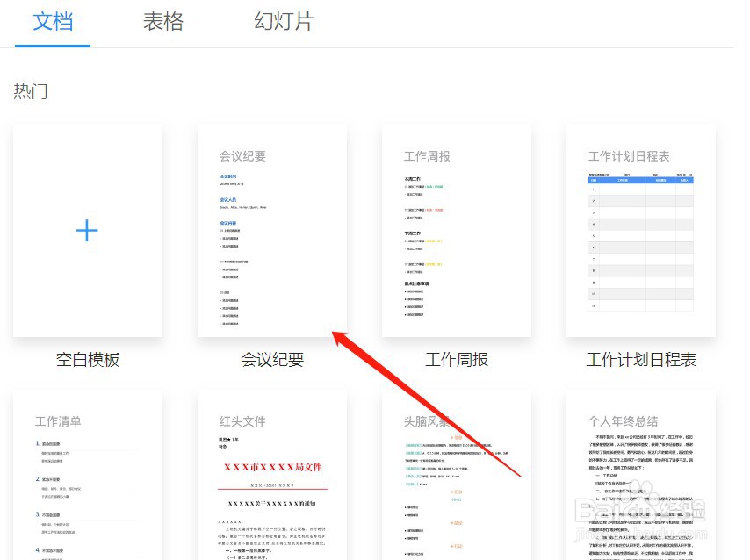Click the 工作计划日程表 label text
Viewport: 750px width, 560px height.
coord(640,358)
